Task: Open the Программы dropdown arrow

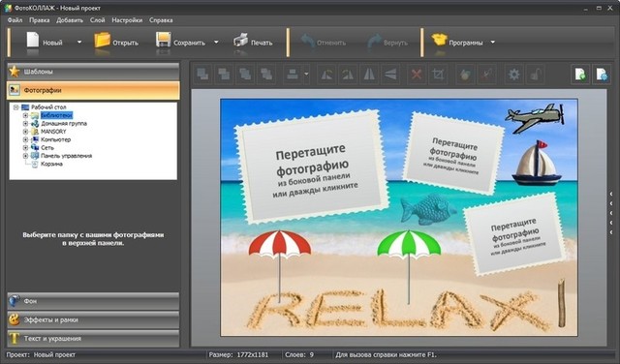Action: click(493, 42)
